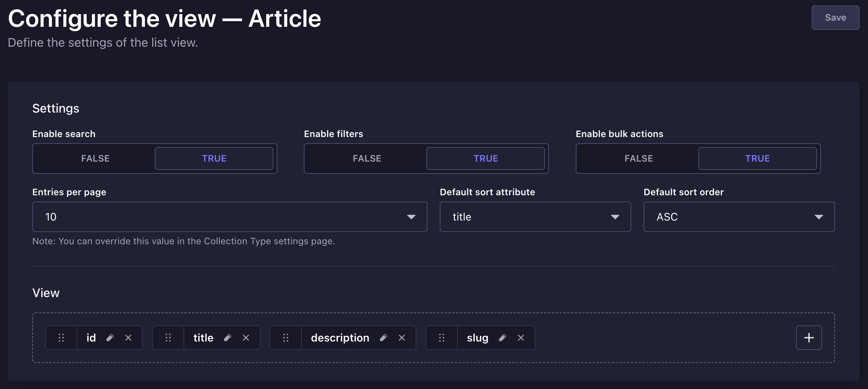Click the drag handle of the id field
This screenshot has width=868, height=389.
(61, 337)
